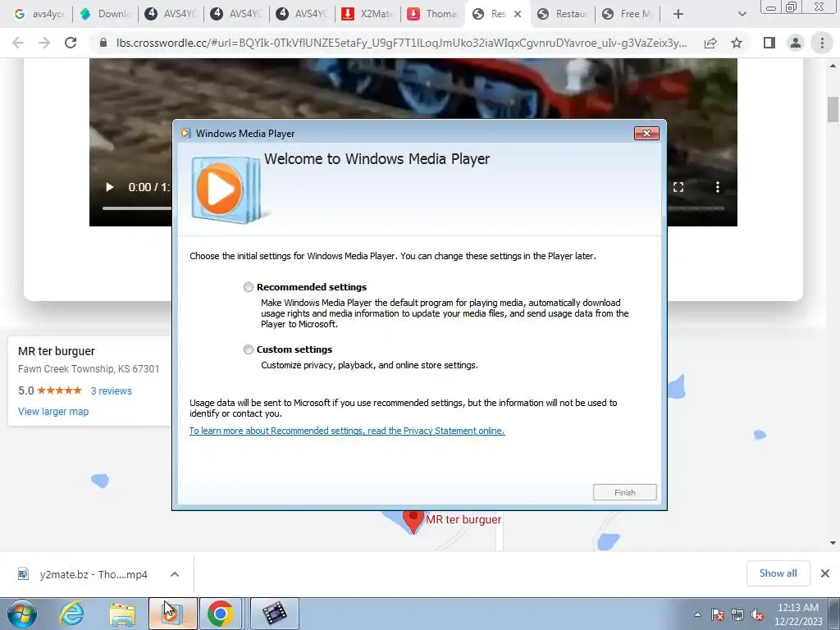This screenshot has height=630, width=840.
Task: Click Show all downloads button
Action: pyautogui.click(x=778, y=573)
